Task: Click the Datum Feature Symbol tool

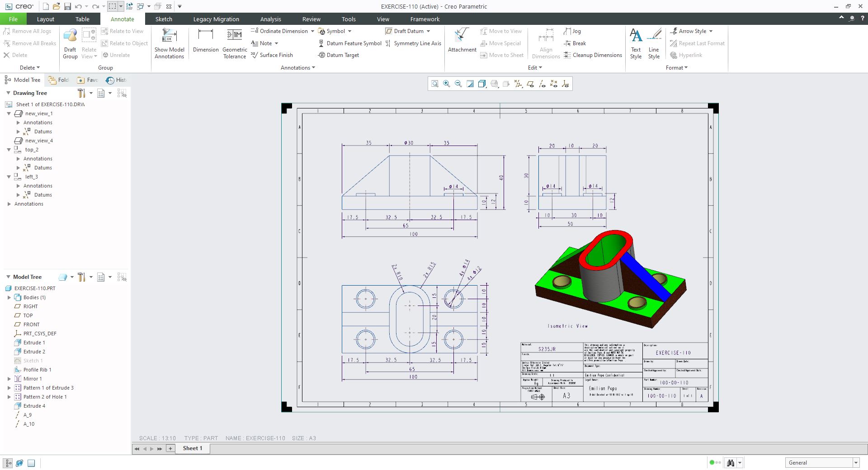Action: point(350,43)
